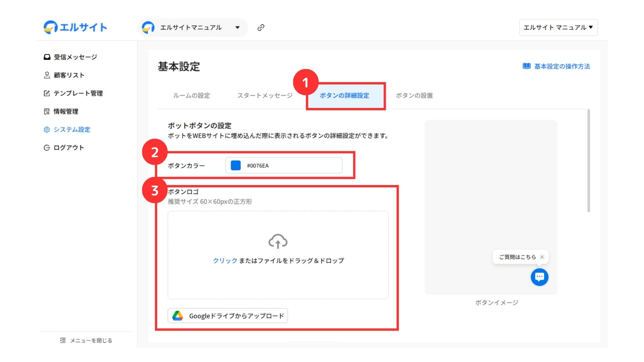Collapse sidebar with メニューを閉じる
644x362 pixels.
click(86, 341)
